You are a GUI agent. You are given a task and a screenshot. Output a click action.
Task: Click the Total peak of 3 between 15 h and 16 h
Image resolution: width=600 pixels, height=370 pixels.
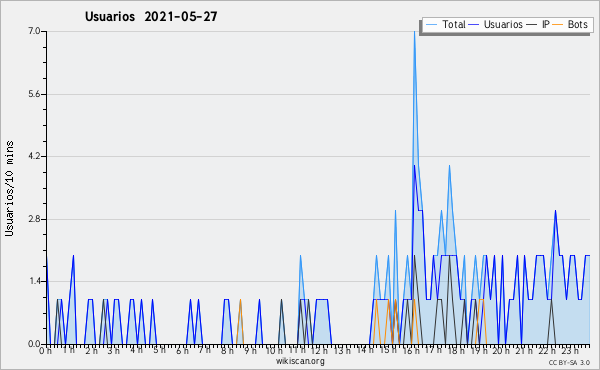click(x=395, y=210)
